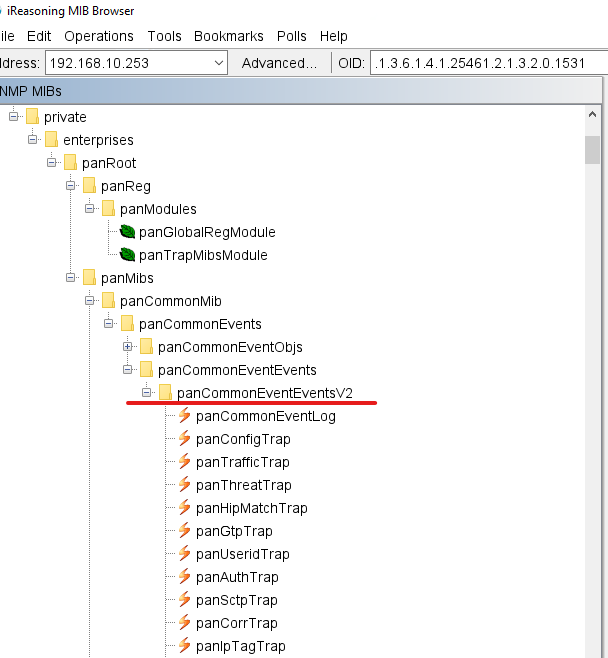This screenshot has height=658, width=608.
Task: Select the panTrapMibsModule tree label
Action: [203, 255]
